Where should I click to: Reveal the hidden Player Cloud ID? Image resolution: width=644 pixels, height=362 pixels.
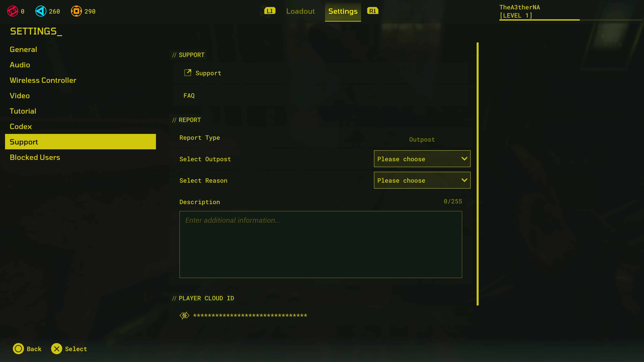click(184, 316)
